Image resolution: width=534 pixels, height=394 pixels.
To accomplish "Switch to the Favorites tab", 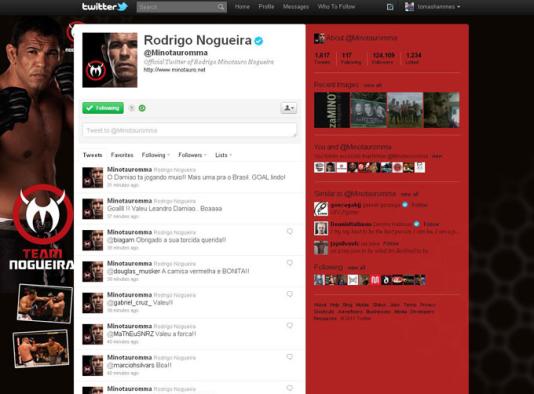I will click(x=122, y=155).
